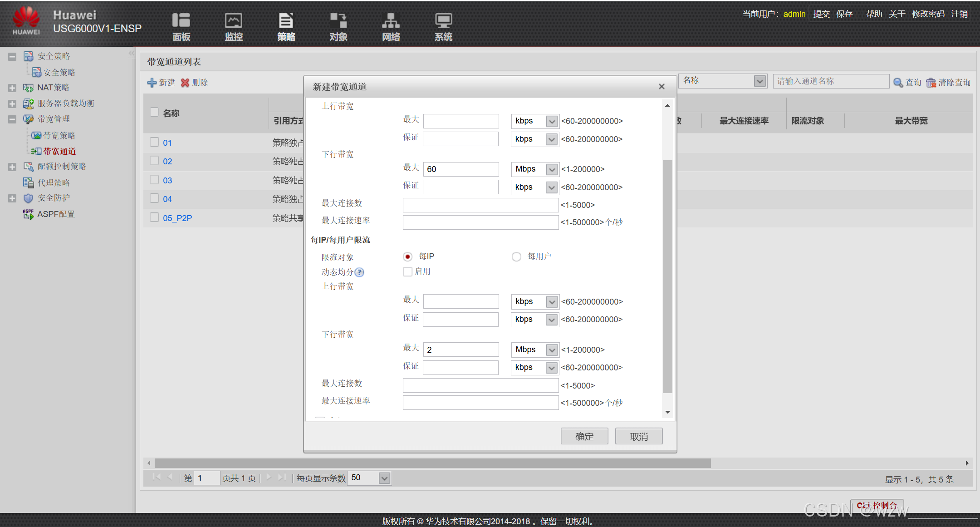This screenshot has width=980, height=527.
Task: Select the 每用户 radio button
Action: (x=516, y=257)
